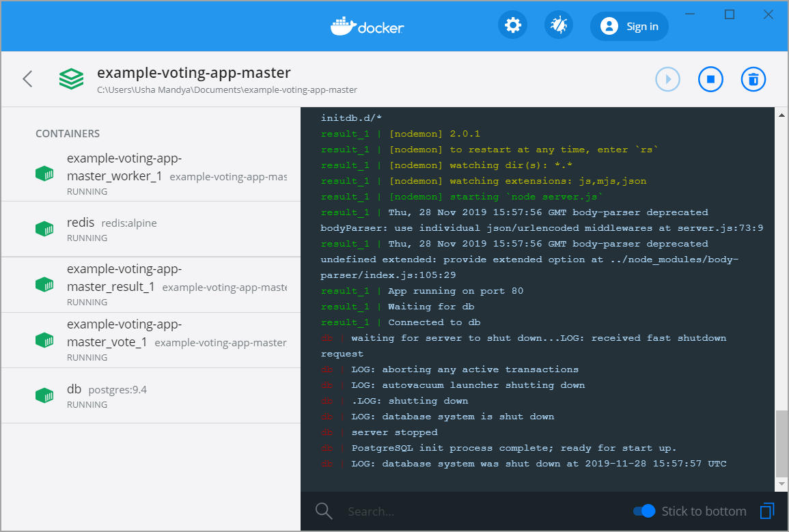Click the search magnifier in the logs bar
789x532 pixels.
(323, 511)
